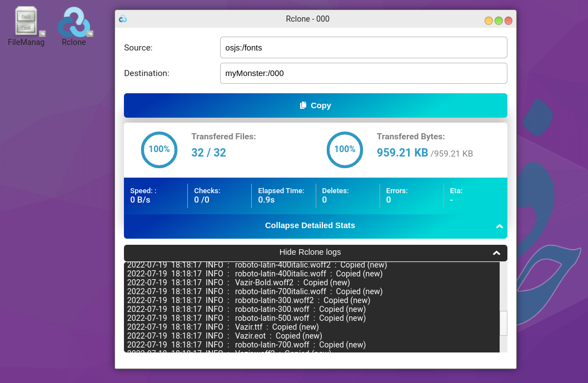Click the Collapse Detailed Stats label
588x383 pixels.
pos(310,225)
